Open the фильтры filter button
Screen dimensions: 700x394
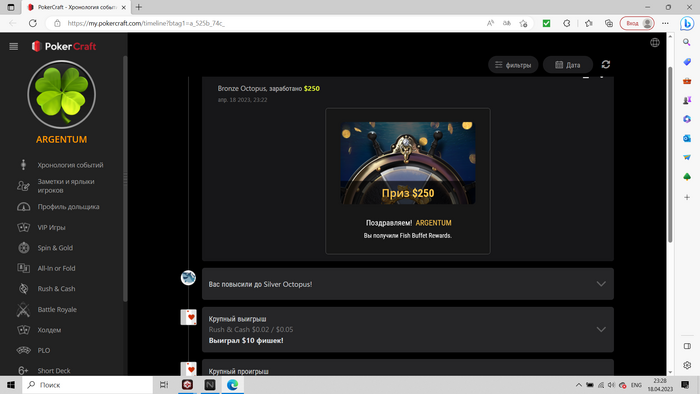coord(513,65)
